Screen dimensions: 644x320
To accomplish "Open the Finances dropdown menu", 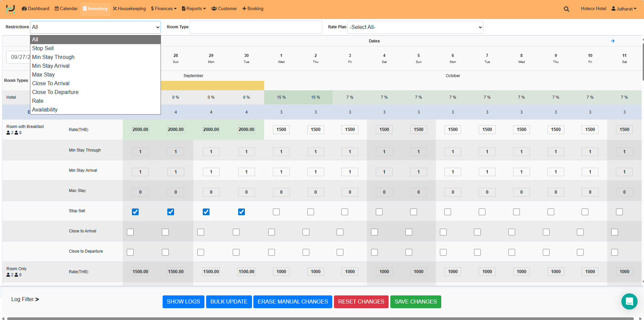I will (164, 9).
